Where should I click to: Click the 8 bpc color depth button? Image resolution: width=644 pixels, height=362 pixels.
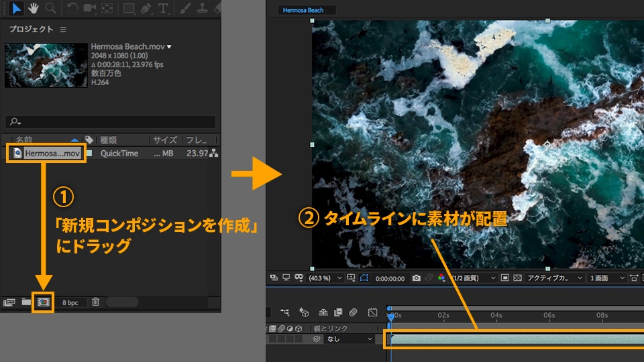[x=70, y=302]
